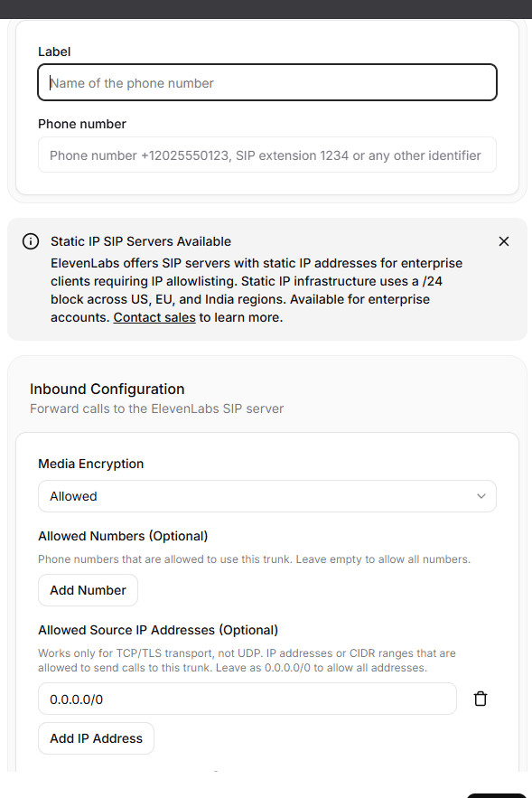
Task: Click the Add IP Address button
Action: (x=96, y=738)
